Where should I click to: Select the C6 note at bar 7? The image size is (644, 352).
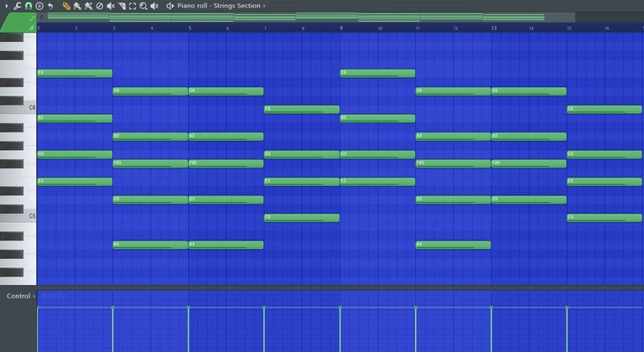pyautogui.click(x=302, y=109)
